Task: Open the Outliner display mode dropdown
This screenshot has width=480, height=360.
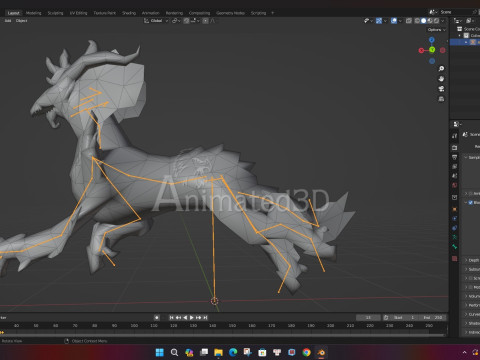Action: (470, 21)
